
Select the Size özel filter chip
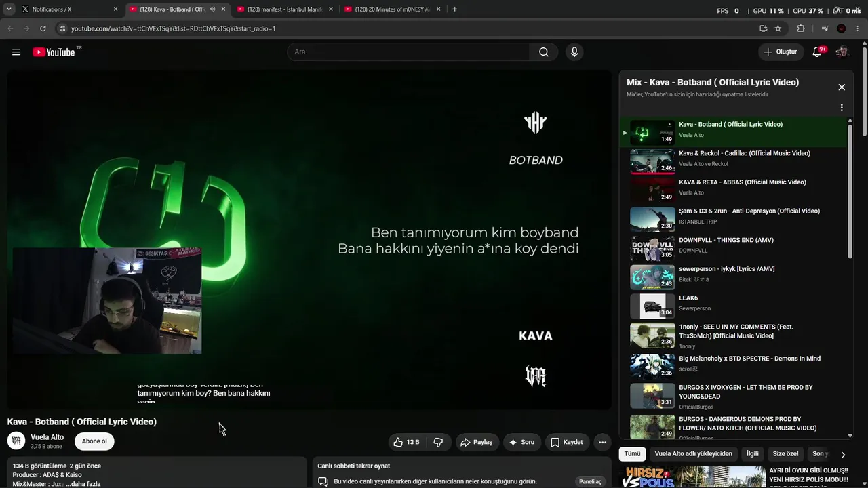[x=786, y=454]
